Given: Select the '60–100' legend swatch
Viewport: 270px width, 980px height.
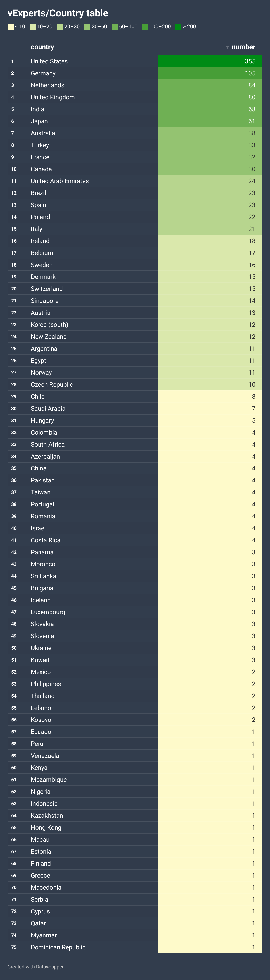Looking at the screenshot, I should 114,27.
